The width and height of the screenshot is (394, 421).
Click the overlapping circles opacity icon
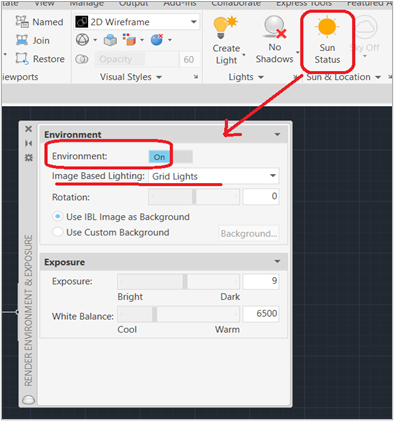[82, 59]
